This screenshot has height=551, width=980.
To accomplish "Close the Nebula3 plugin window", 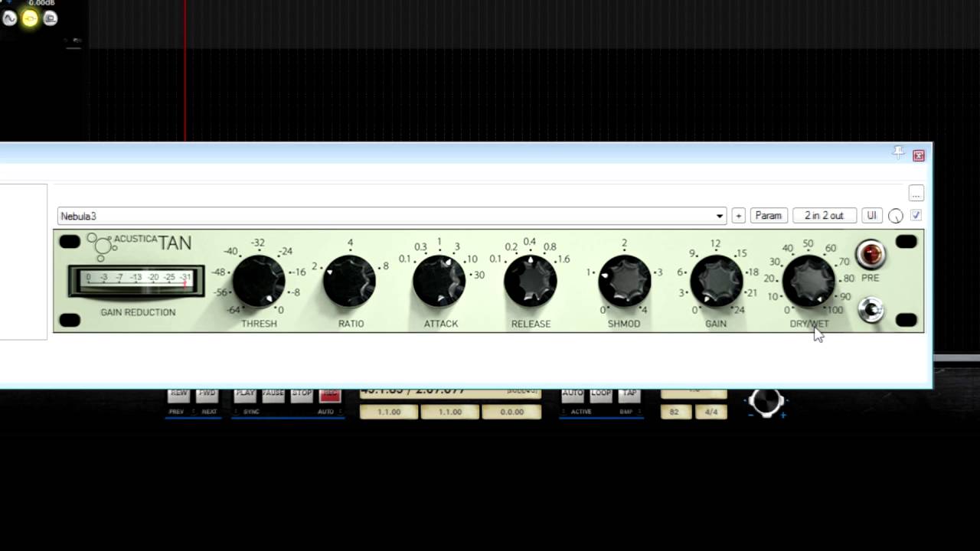I will pyautogui.click(x=919, y=155).
